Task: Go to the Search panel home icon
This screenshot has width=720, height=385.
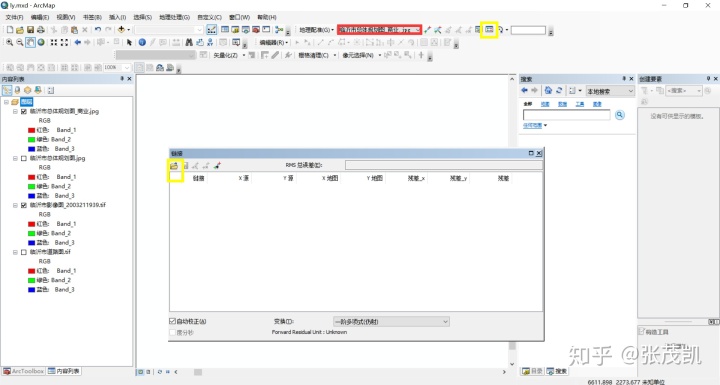Action: point(548,91)
